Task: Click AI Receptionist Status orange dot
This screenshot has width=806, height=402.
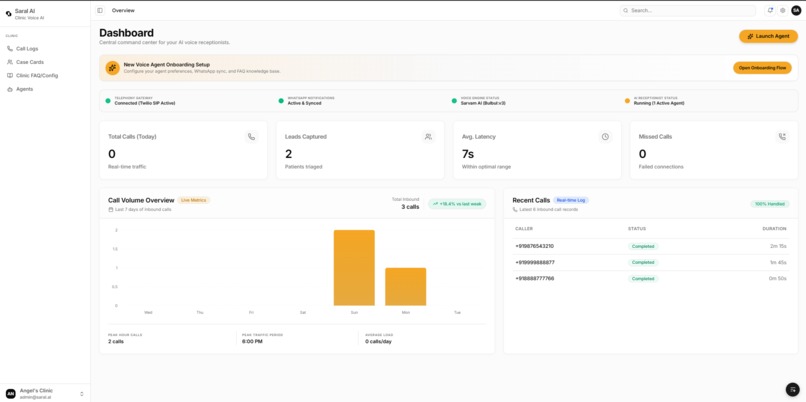Action: (627, 101)
